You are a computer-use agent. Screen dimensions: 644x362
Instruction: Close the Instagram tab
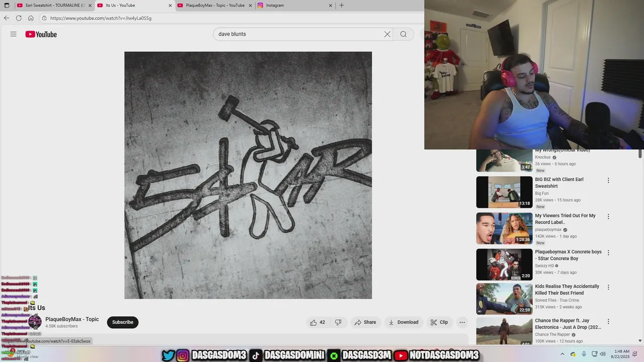[331, 6]
